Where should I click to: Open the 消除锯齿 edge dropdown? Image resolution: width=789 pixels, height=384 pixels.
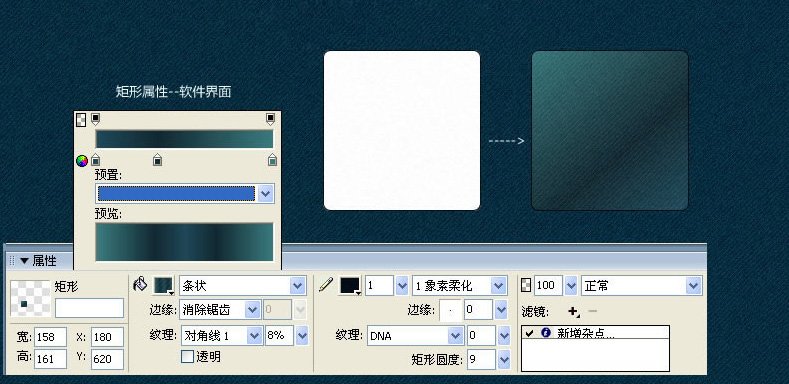point(253,310)
